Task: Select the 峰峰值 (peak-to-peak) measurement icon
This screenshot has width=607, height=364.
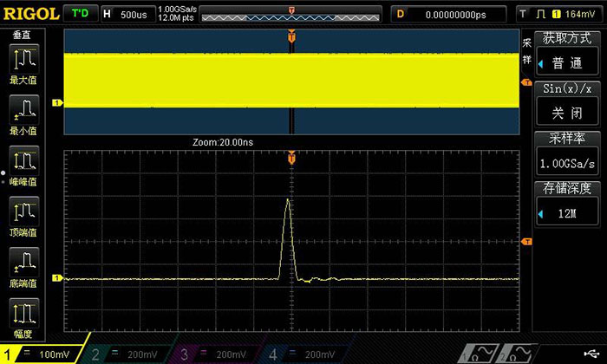Action: click(23, 166)
